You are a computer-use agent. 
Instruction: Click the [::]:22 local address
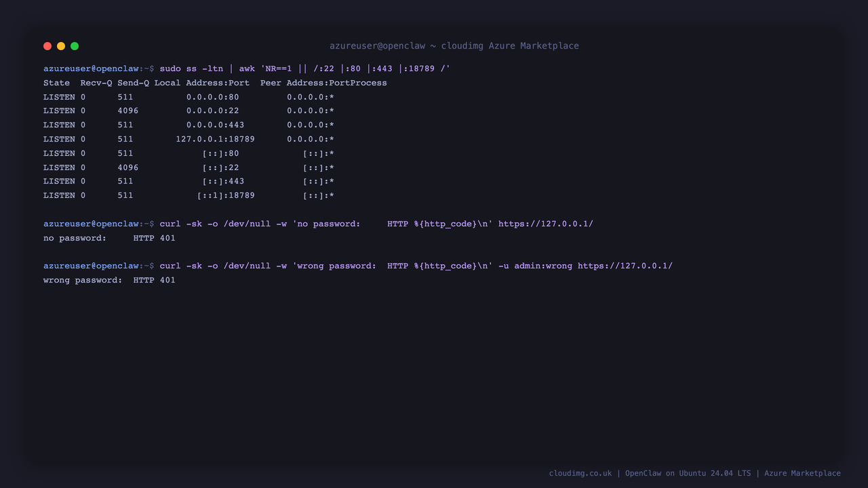click(221, 167)
